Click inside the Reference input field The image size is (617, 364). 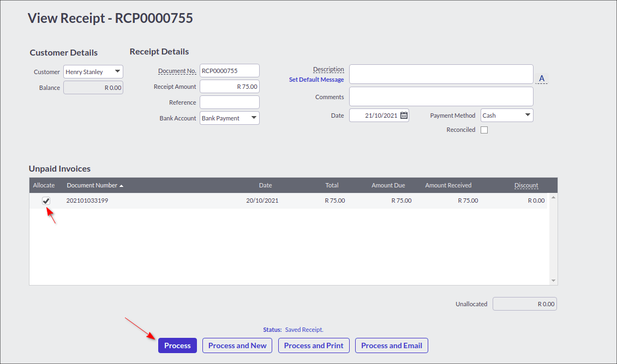pyautogui.click(x=229, y=102)
